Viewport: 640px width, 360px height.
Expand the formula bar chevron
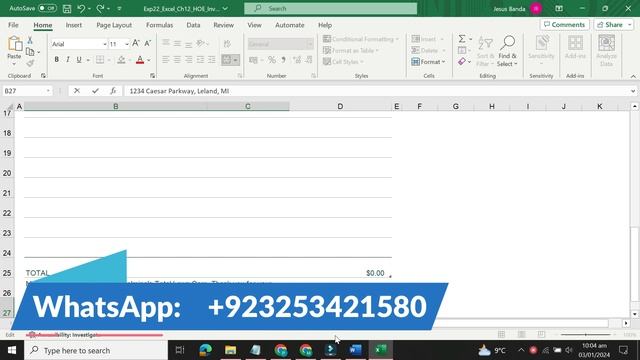point(633,91)
